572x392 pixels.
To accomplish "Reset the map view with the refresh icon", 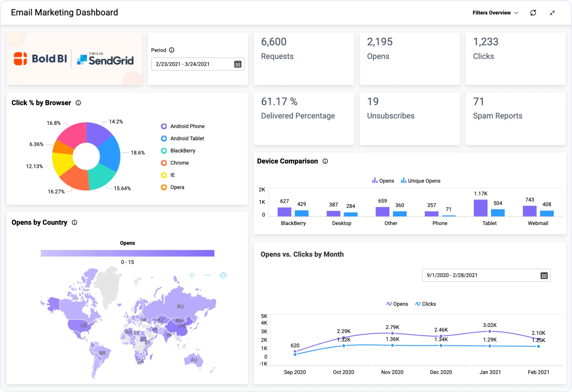I will click(223, 275).
